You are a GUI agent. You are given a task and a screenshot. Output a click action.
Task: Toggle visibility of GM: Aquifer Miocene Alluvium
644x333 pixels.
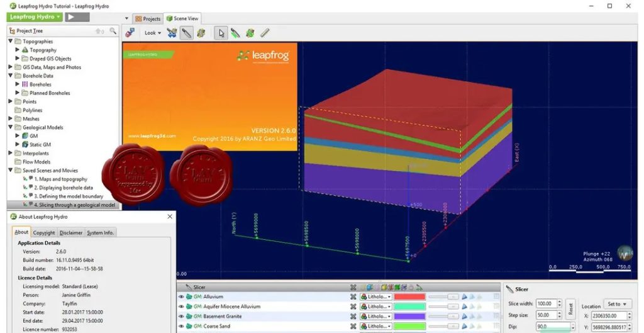(181, 307)
